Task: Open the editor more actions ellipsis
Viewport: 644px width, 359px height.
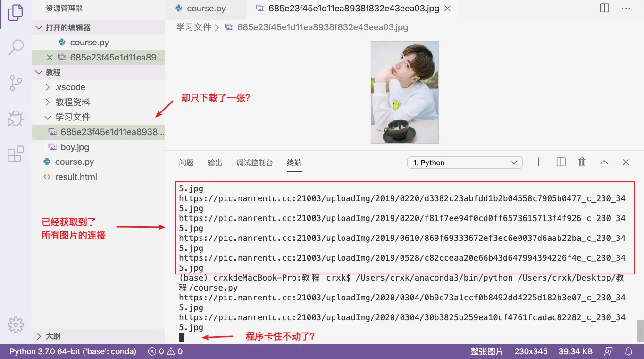Action: click(x=626, y=8)
